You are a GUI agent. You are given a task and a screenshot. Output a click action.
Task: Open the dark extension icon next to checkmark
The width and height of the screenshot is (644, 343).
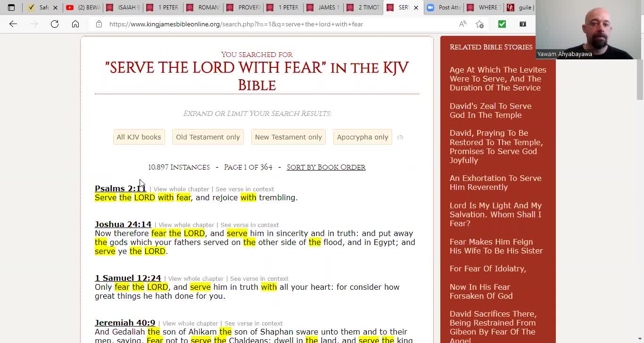pyautogui.click(x=523, y=24)
